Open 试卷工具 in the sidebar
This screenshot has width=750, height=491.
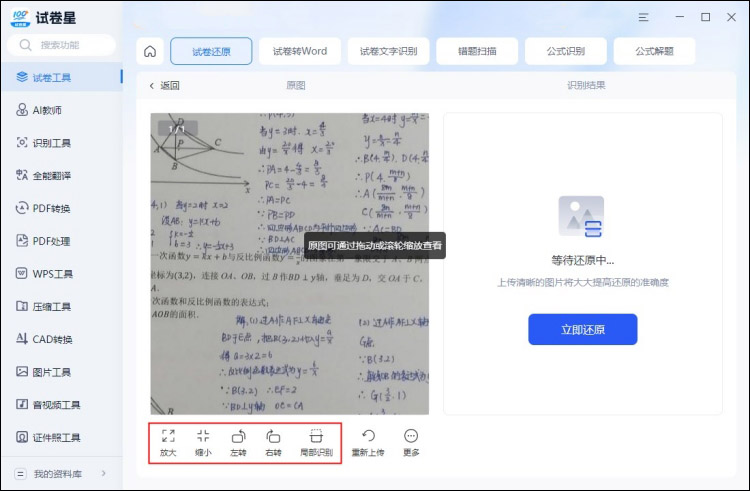pos(62,77)
